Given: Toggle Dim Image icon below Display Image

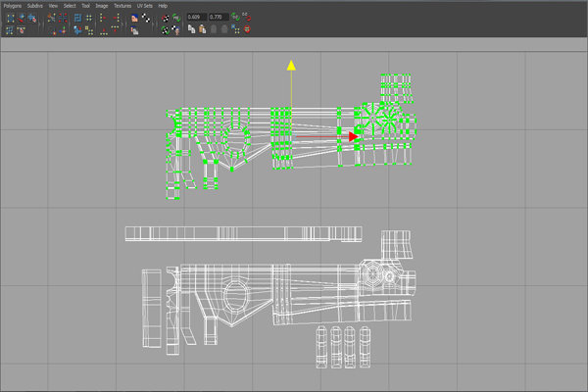Looking at the screenshot, I should click(134, 30).
